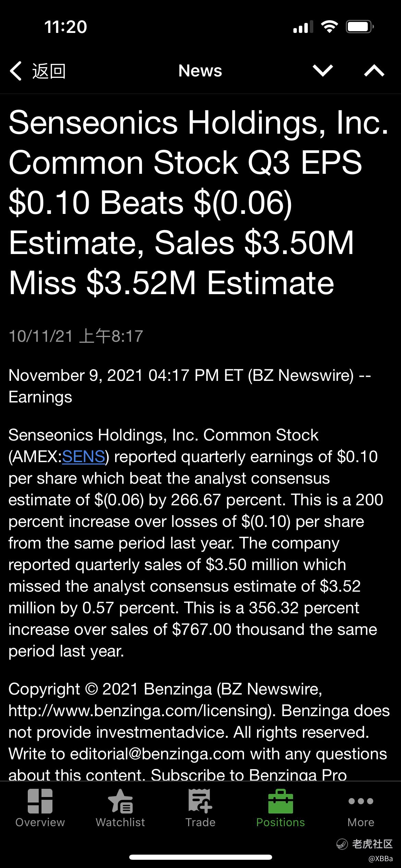Open the SENS ticker link
The image size is (401, 868).
[x=83, y=457]
